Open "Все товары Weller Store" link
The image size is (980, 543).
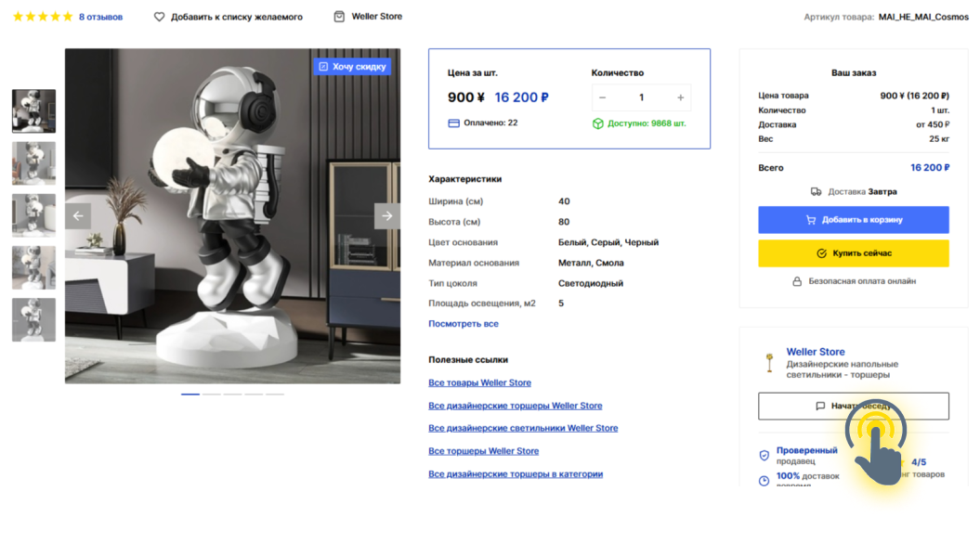[479, 382]
